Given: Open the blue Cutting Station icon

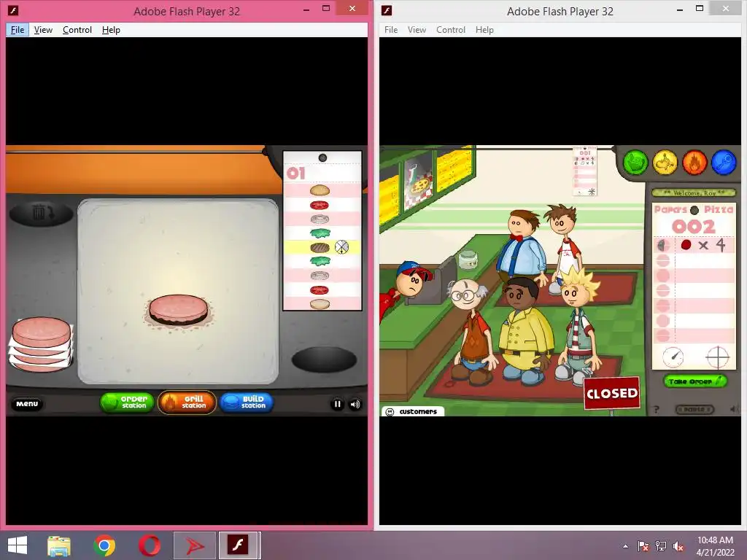Looking at the screenshot, I should click(x=724, y=163).
